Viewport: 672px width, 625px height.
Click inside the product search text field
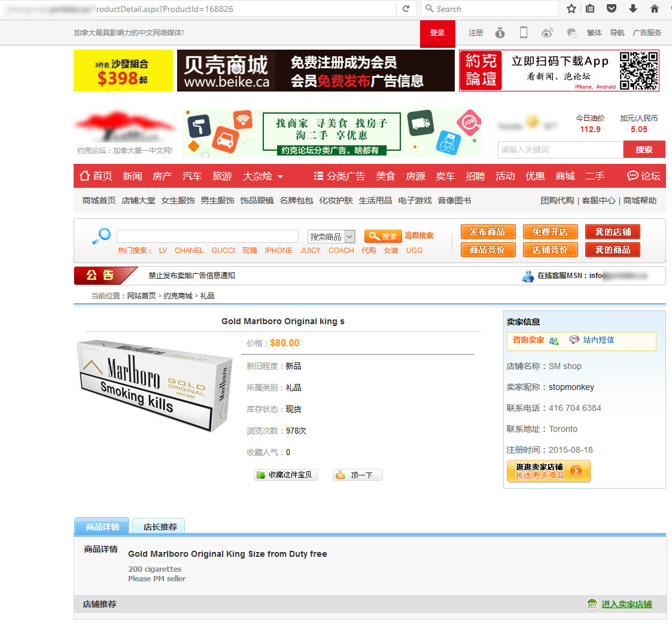pyautogui.click(x=208, y=236)
